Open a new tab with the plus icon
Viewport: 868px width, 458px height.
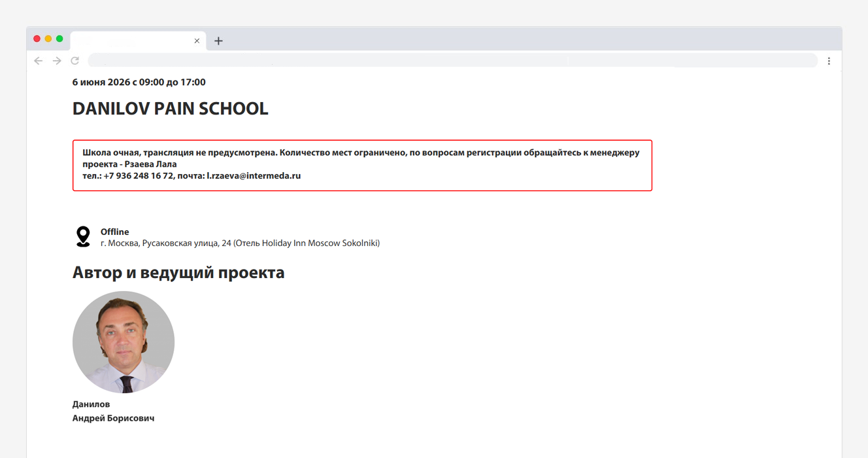pos(218,41)
